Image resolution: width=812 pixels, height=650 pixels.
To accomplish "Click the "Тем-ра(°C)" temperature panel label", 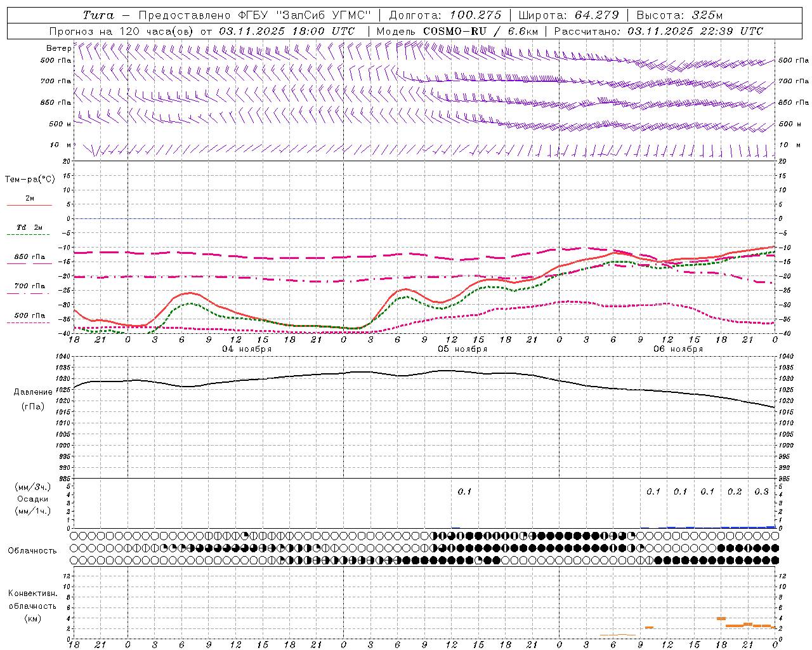I will (x=30, y=180).
